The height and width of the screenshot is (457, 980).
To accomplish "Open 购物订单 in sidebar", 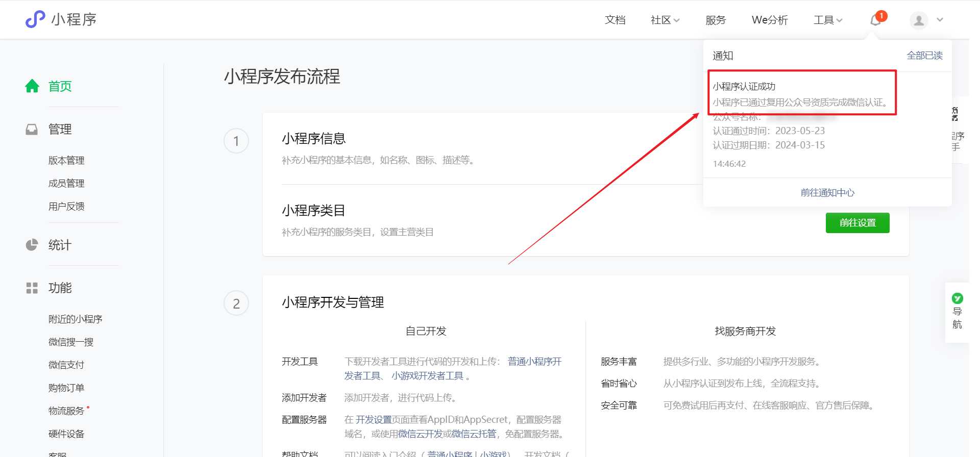I will (x=66, y=388).
